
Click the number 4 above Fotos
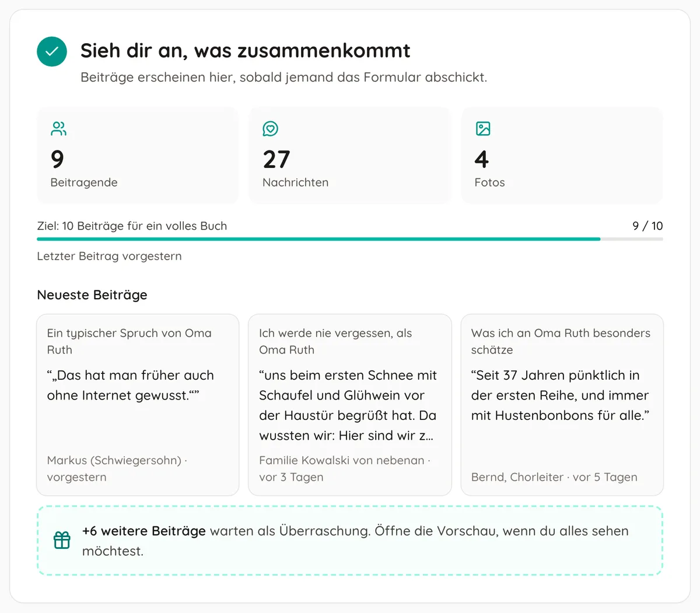[x=482, y=159]
